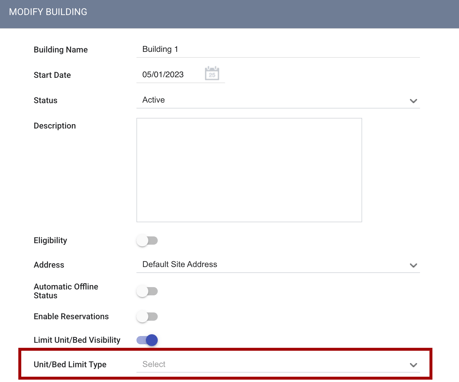Image resolution: width=459 pixels, height=382 pixels.
Task: Click the Enable Reservations label
Action: [71, 316]
